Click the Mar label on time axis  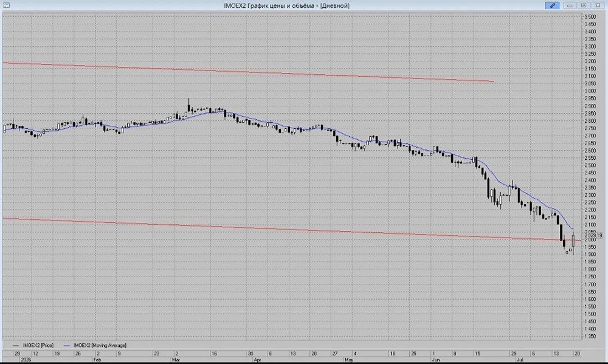[176, 360]
